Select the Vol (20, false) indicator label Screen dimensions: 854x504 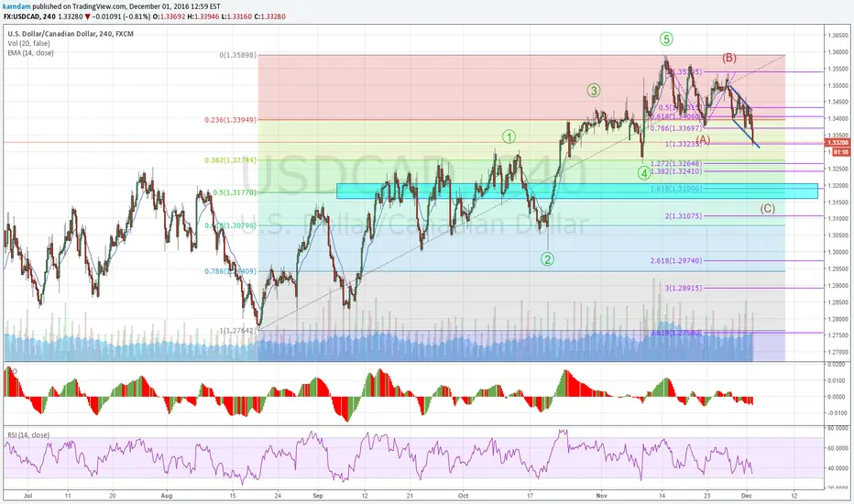click(x=28, y=43)
